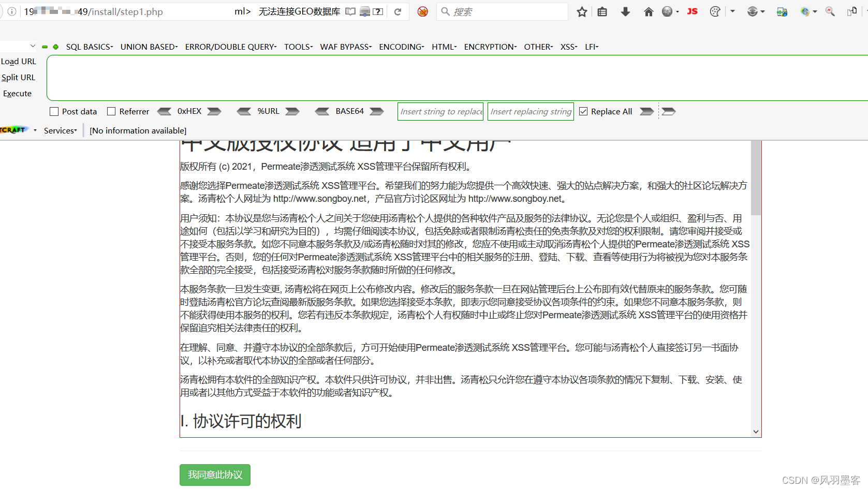The image size is (868, 490).
Task: Click the Insert string to replace field
Action: (440, 111)
